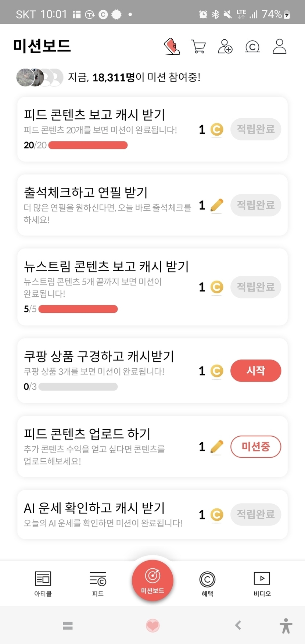Tap the participant avatars thumbnail group
305x644 pixels.
click(x=39, y=77)
